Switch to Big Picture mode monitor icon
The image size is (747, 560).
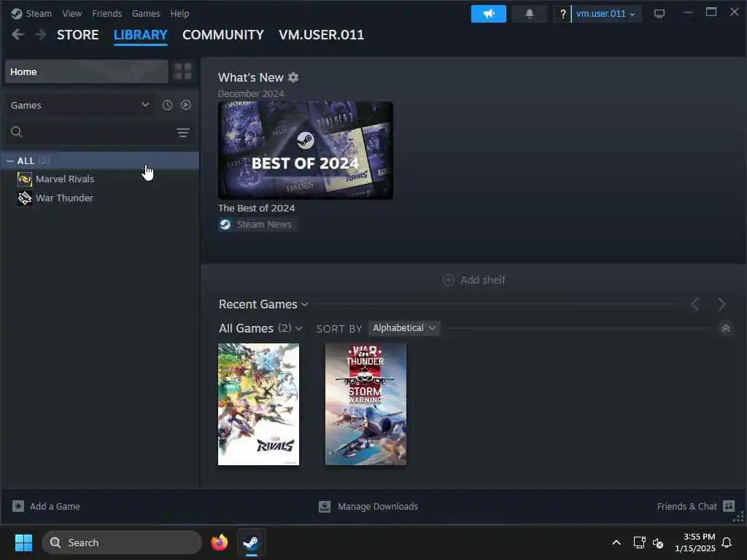click(x=659, y=13)
